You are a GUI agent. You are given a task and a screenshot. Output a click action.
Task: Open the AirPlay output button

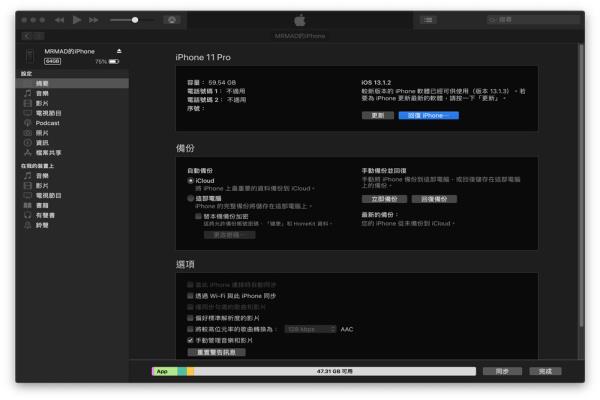click(x=172, y=20)
